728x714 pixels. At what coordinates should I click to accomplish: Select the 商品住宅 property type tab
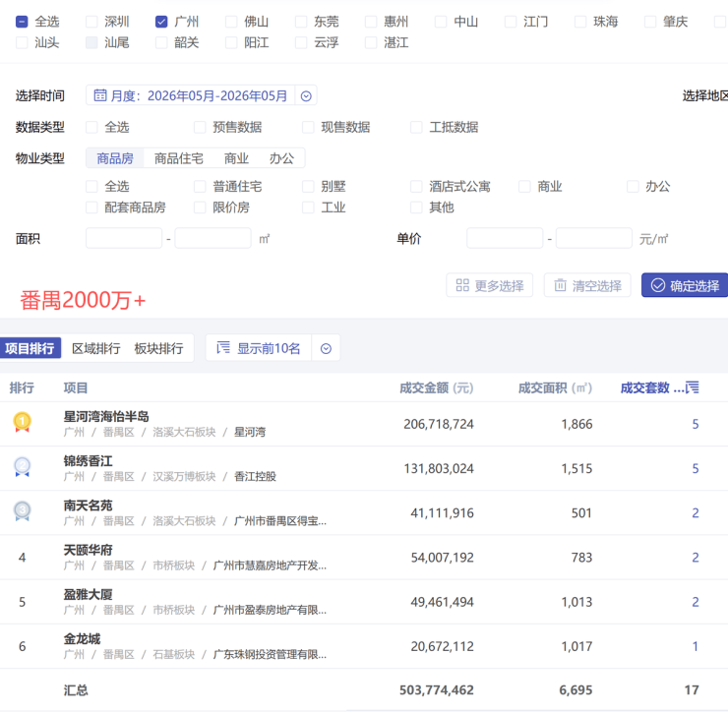pyautogui.click(x=179, y=158)
